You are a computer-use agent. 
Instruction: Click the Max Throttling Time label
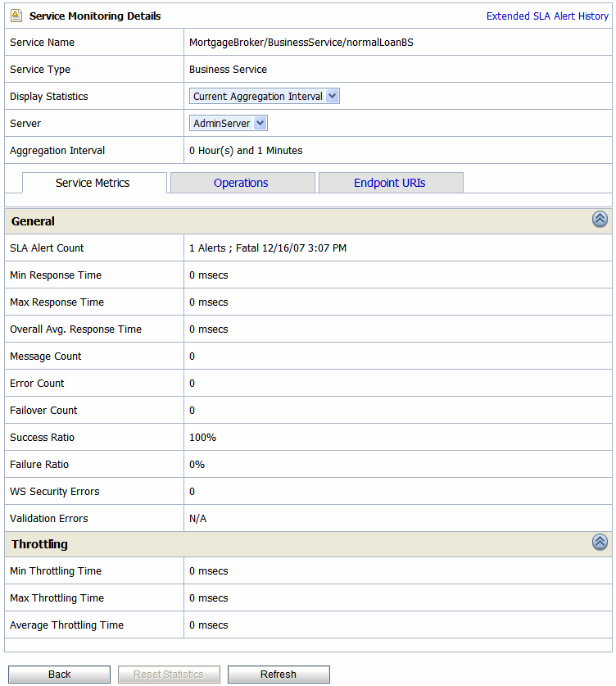point(57,598)
